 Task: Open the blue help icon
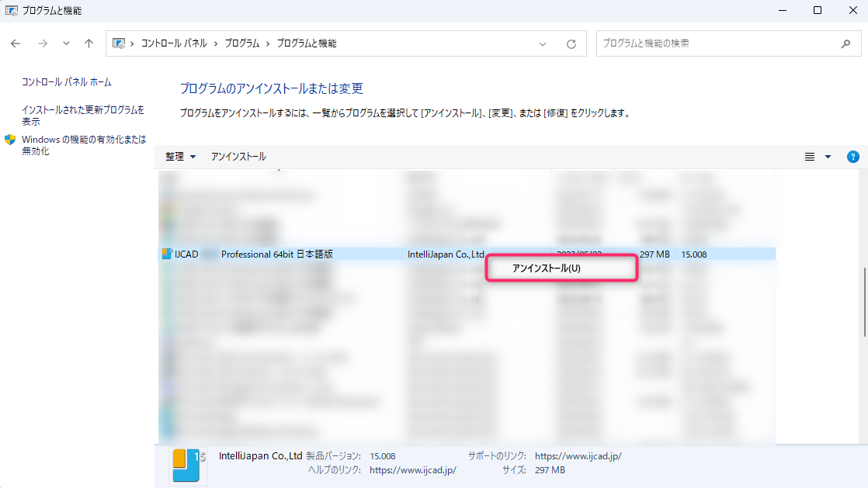853,157
